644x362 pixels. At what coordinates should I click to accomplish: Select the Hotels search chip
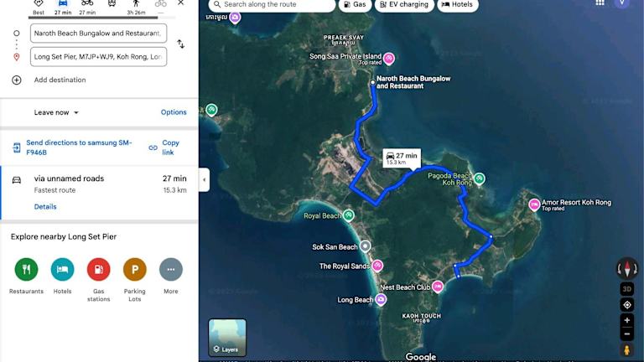tap(457, 5)
